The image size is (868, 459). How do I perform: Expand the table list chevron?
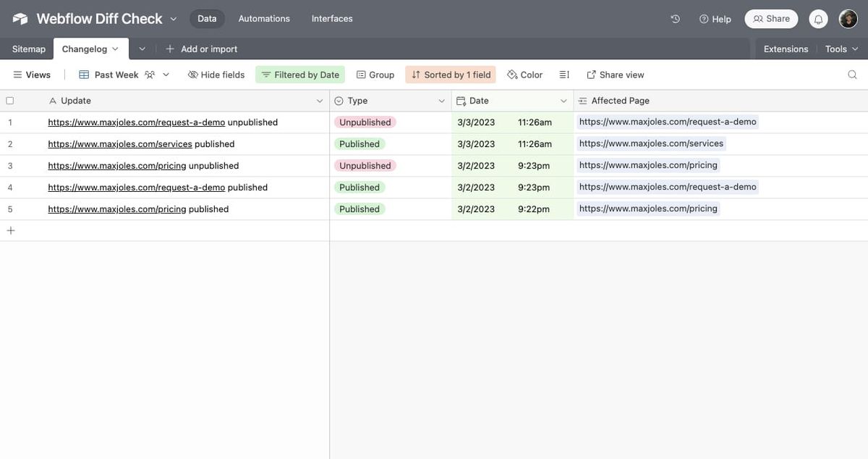(x=142, y=49)
